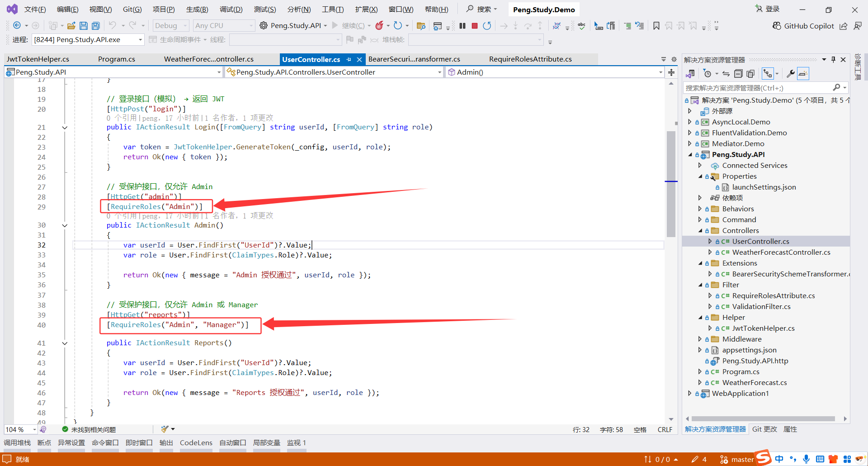The image size is (868, 466).
Task: Toggle auto-hide pin for Solution Explorer
Action: coord(833,59)
